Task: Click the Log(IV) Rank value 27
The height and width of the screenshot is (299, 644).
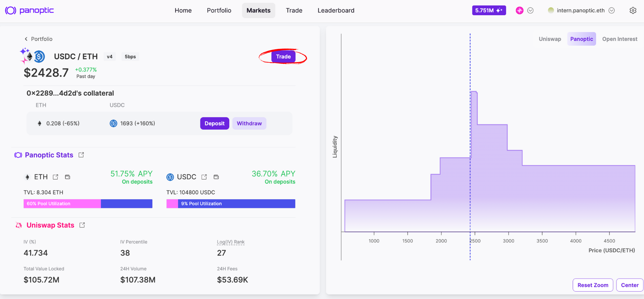Action: pyautogui.click(x=222, y=253)
